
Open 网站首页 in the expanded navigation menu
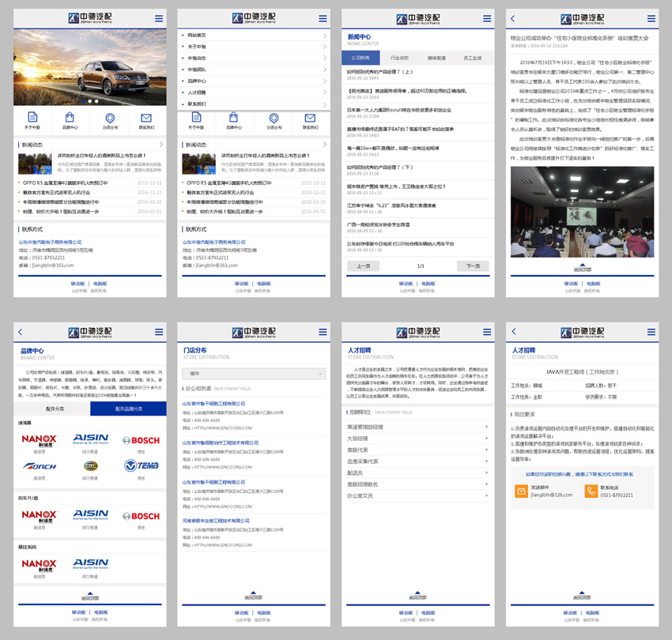(254, 36)
